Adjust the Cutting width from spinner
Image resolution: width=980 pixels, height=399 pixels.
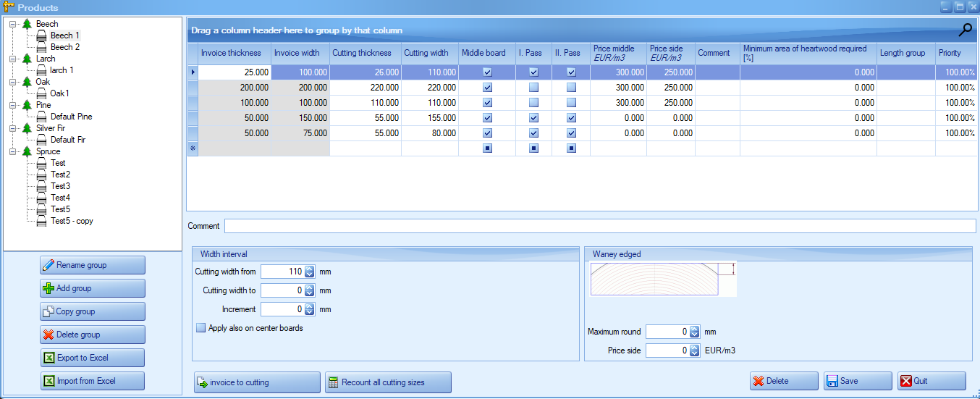tap(310, 272)
